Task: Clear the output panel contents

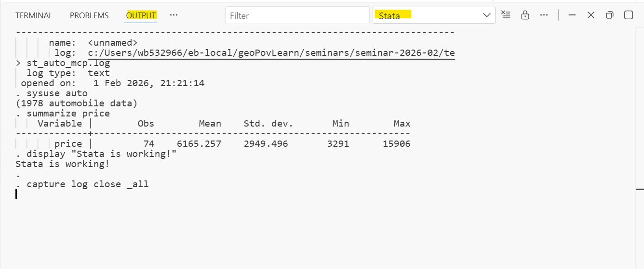Action: point(506,15)
